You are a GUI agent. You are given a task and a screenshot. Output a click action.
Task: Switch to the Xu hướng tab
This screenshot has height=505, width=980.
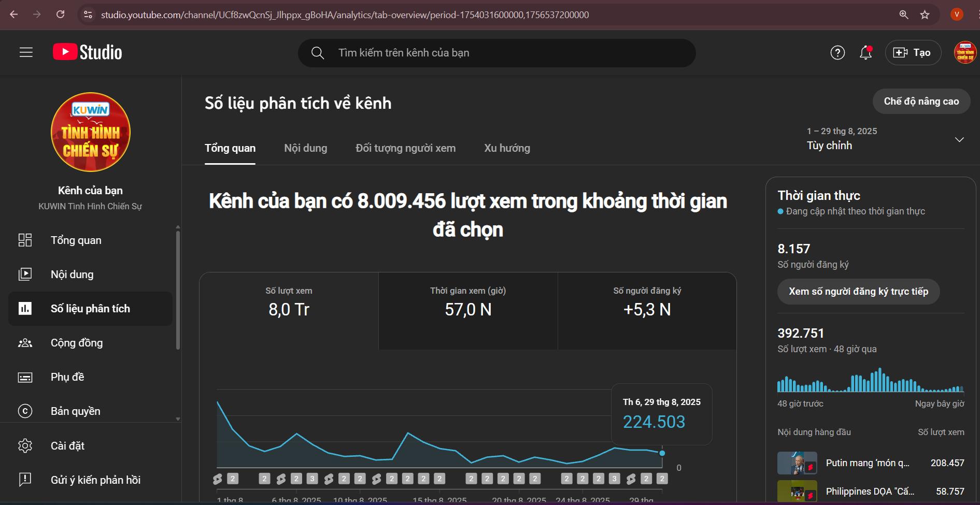pyautogui.click(x=507, y=148)
